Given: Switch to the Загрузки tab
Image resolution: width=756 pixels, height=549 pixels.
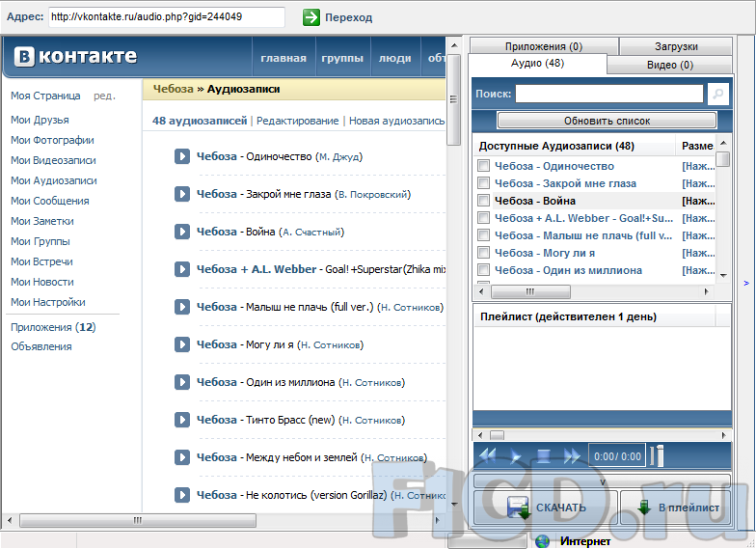Looking at the screenshot, I should coord(676,46).
